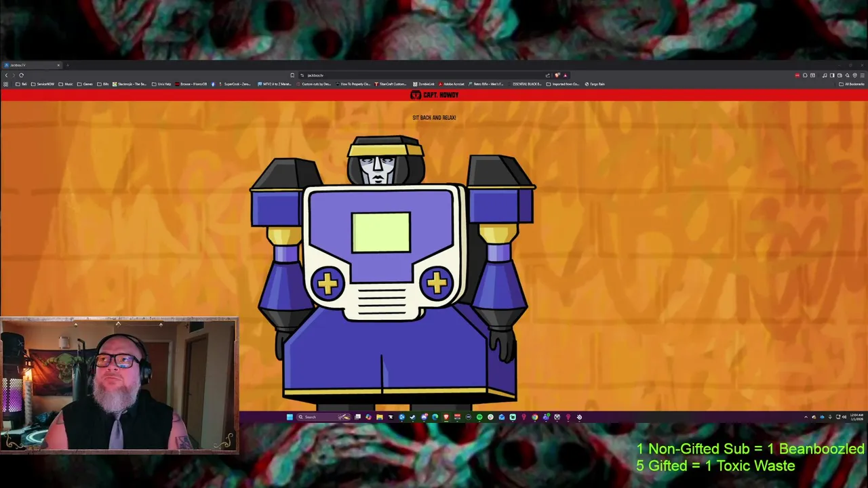The width and height of the screenshot is (868, 488).
Task: Open Spotify from the taskbar
Action: pyautogui.click(x=479, y=417)
